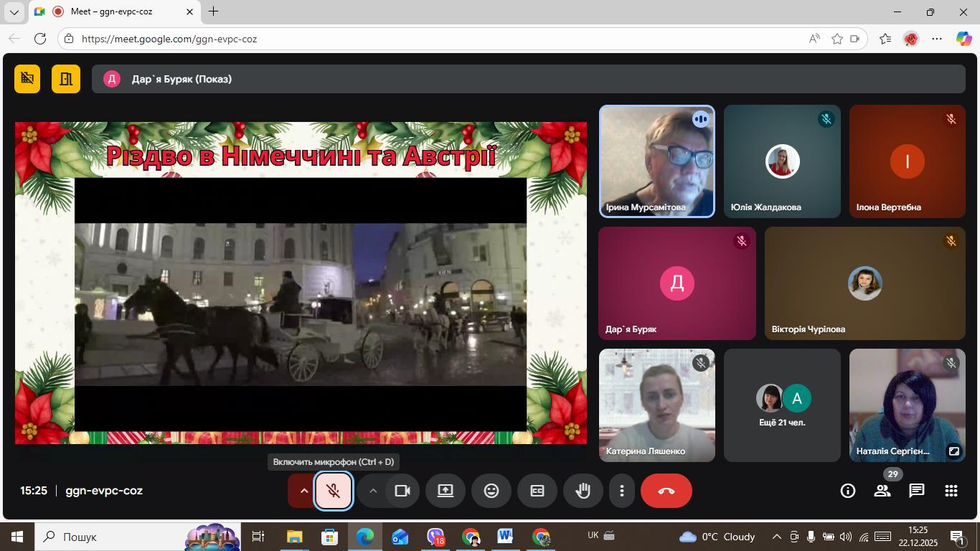Image resolution: width=980 pixels, height=551 pixels.
Task: Open more options three-dot menu
Action: [x=622, y=491]
